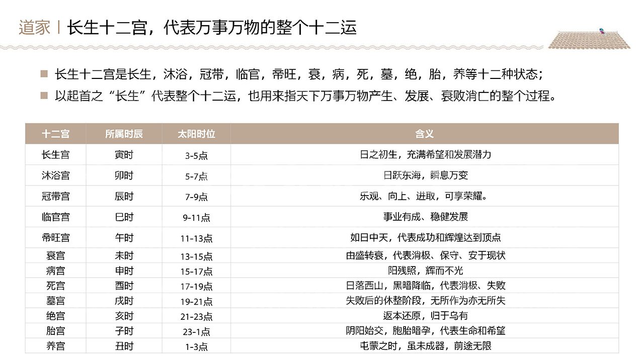Image resolution: width=644 pixels, height=362 pixels.
Task: Select the "子时" cell
Action: 124,331
